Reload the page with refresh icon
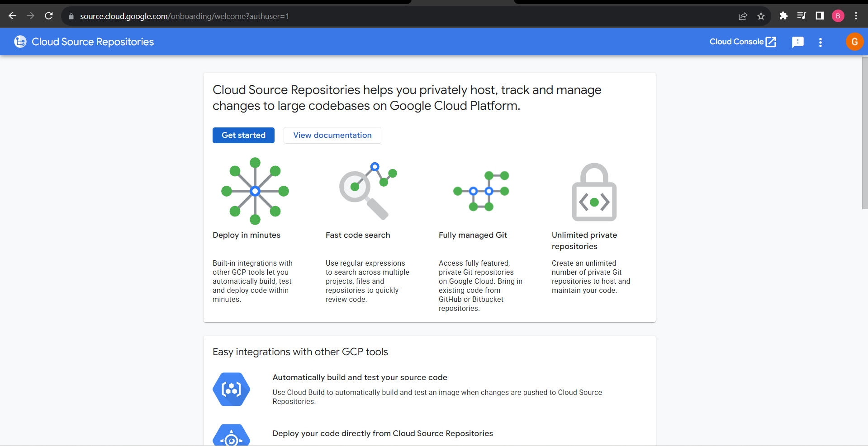868x446 pixels. [49, 16]
